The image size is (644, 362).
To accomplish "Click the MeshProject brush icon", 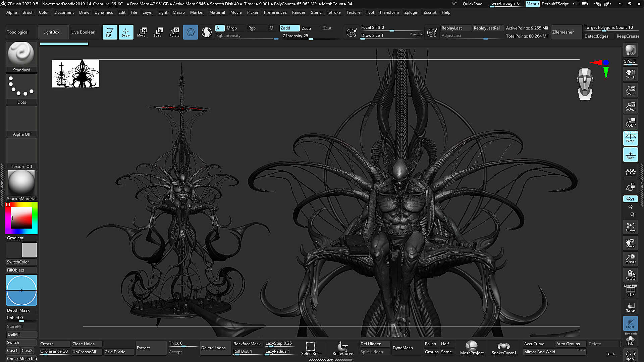I will pyautogui.click(x=472, y=348).
